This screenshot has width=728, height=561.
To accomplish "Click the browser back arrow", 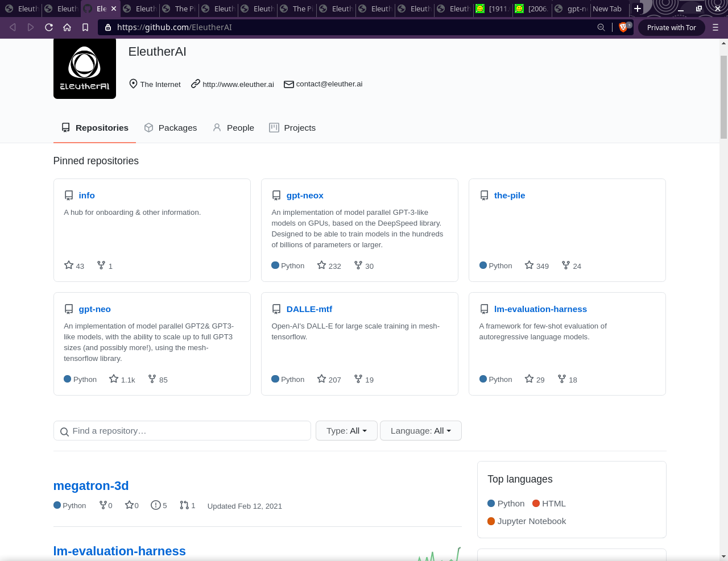I will (13, 27).
